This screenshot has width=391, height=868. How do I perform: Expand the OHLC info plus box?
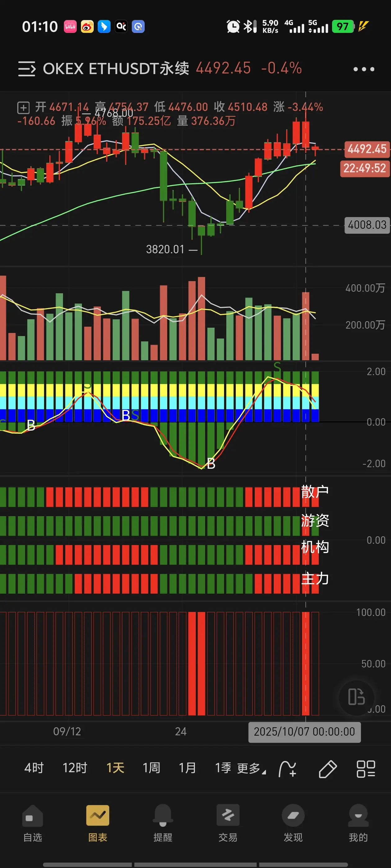pyautogui.click(x=23, y=108)
